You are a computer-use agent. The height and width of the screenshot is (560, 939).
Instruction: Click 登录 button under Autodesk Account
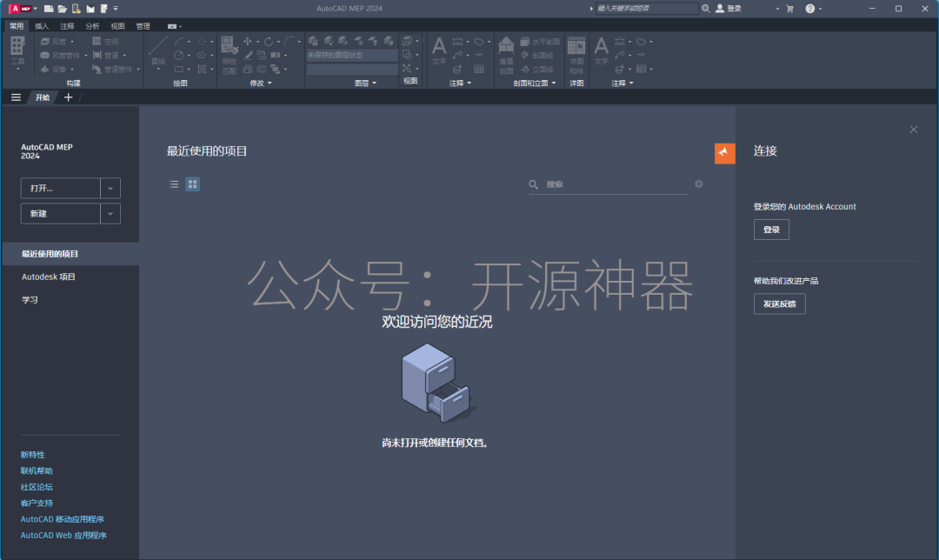pyautogui.click(x=771, y=230)
